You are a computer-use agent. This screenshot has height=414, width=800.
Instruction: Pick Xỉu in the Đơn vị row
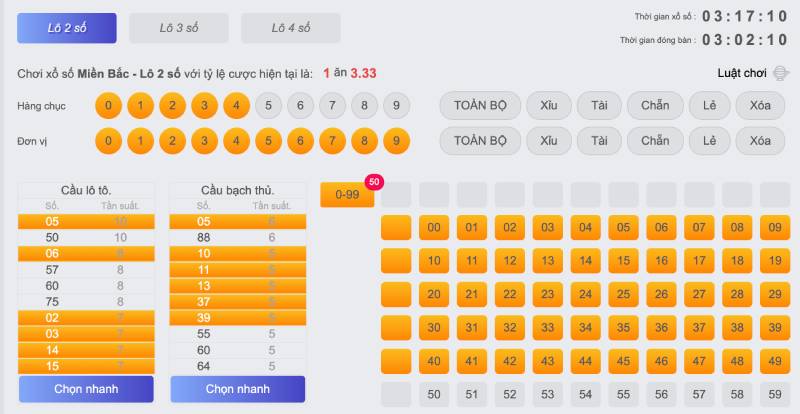pos(548,141)
